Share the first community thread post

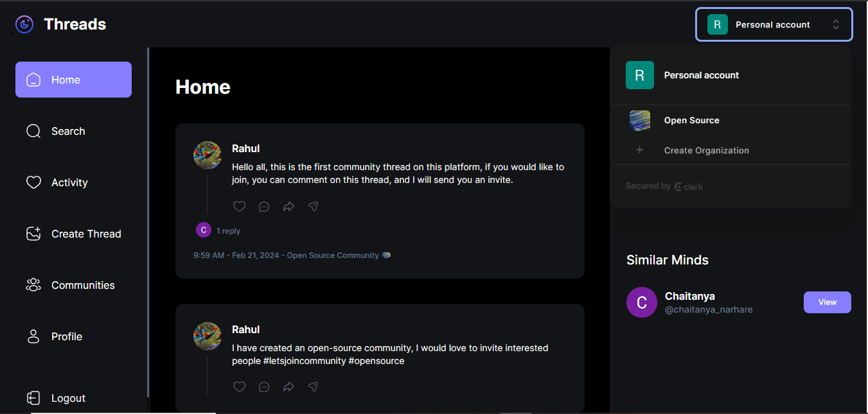click(313, 206)
